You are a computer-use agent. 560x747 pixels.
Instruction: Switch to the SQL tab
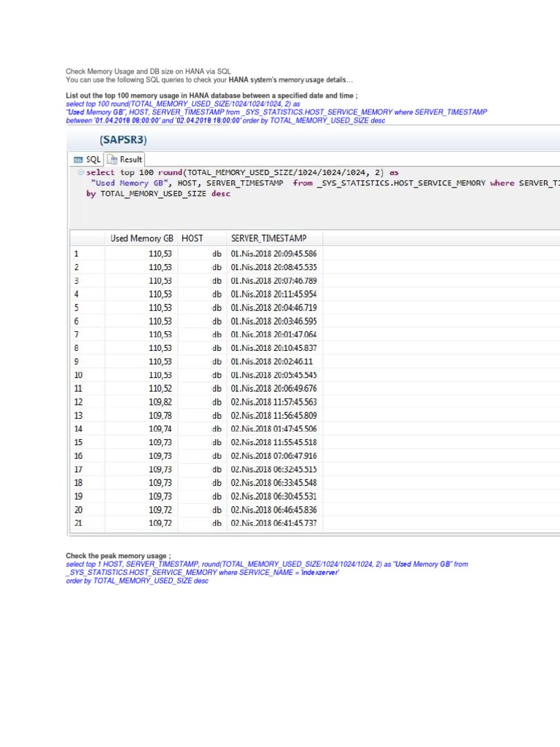point(87,159)
